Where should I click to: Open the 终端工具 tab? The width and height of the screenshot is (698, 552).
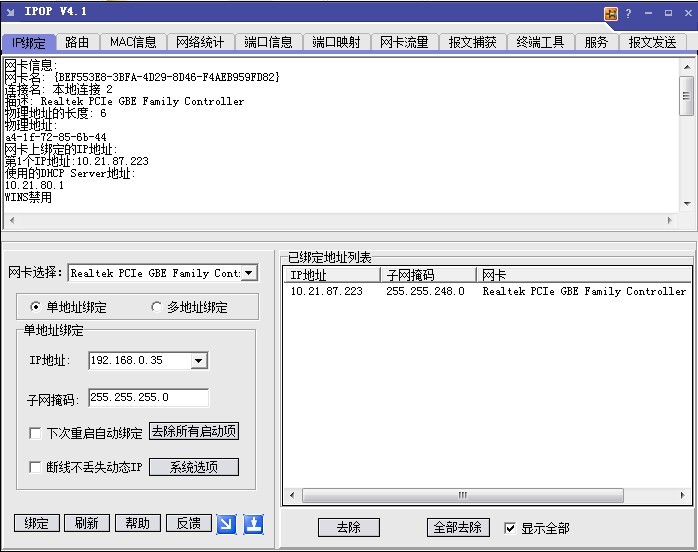540,42
